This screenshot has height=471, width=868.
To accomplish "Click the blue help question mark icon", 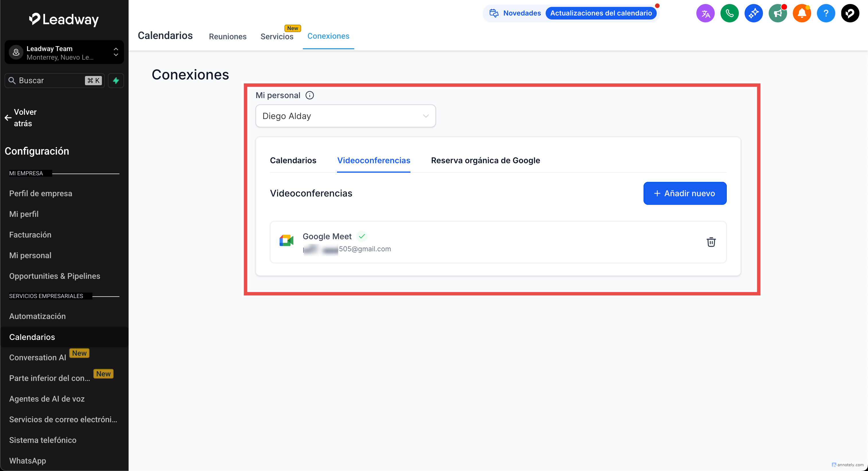I will tap(826, 13).
